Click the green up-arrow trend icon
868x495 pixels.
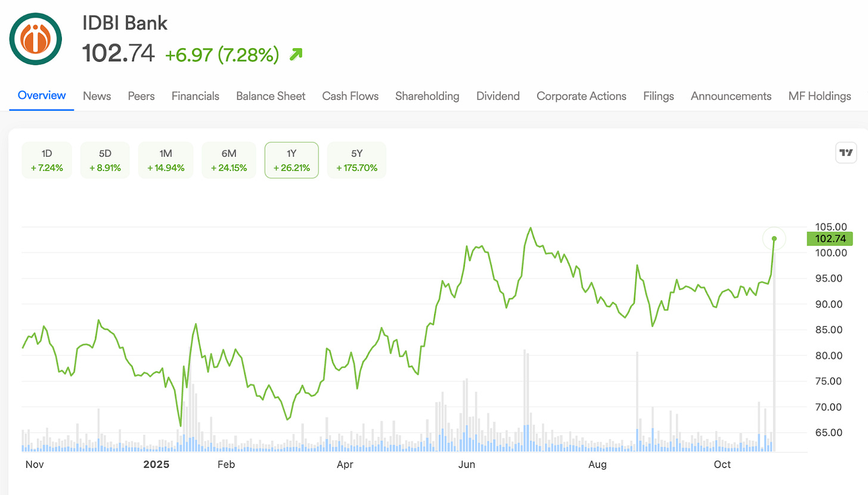pyautogui.click(x=295, y=55)
